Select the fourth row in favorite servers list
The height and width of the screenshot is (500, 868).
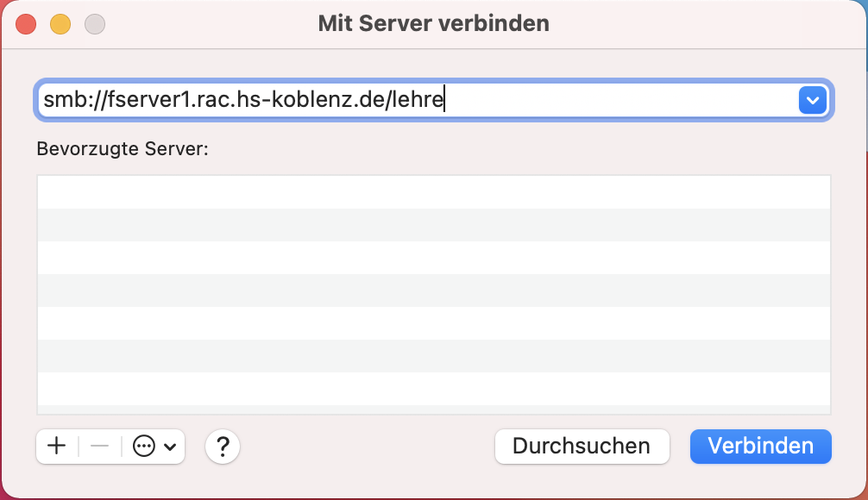point(433,291)
